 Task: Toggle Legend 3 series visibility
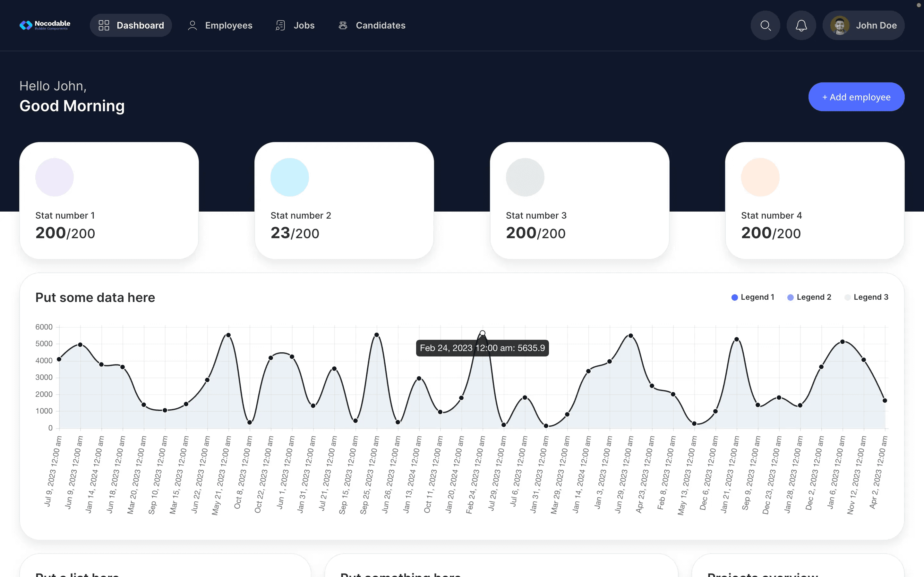(867, 297)
